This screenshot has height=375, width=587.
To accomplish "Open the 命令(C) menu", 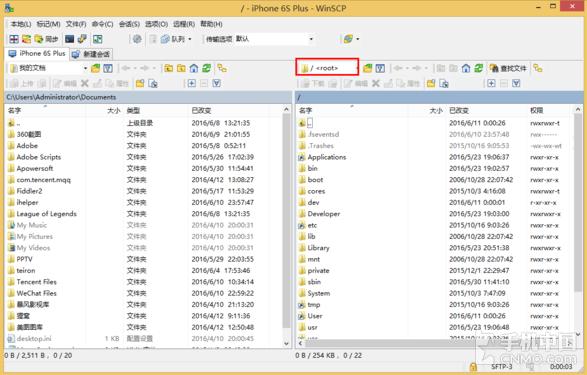I will click(102, 24).
